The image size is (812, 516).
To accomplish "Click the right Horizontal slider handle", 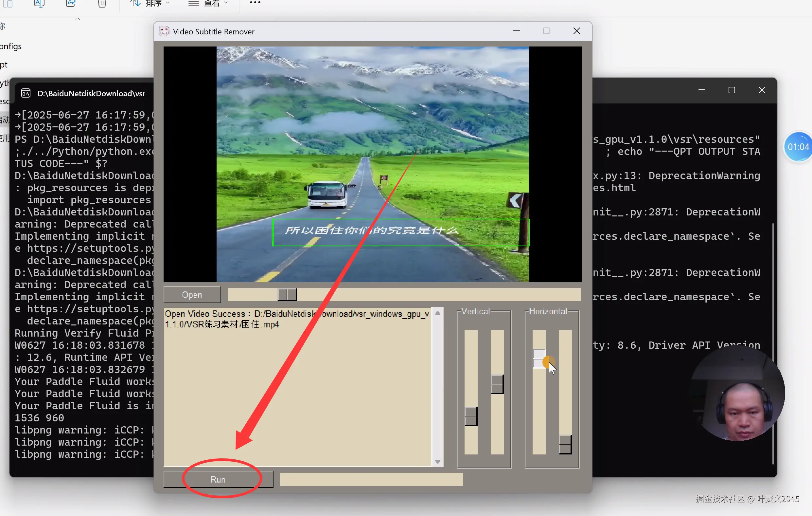I will pos(565,444).
